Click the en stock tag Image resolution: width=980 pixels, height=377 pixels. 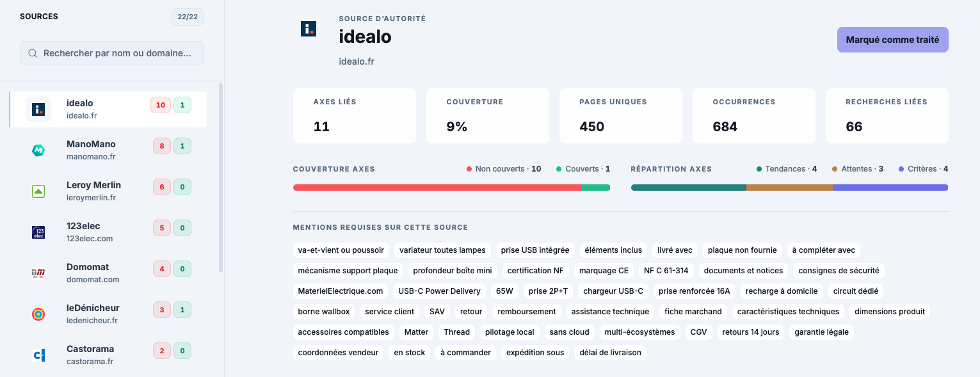point(410,353)
